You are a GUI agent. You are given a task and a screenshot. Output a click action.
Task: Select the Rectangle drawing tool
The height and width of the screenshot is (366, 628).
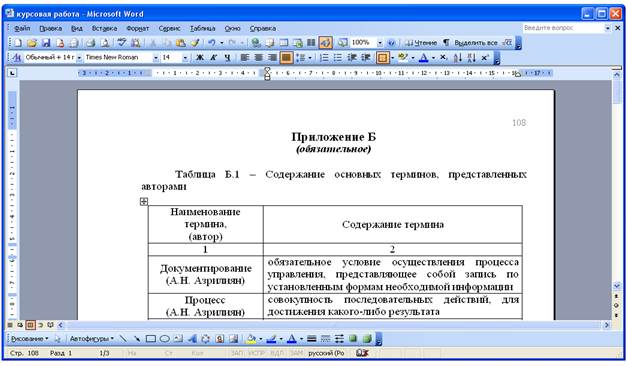click(151, 339)
